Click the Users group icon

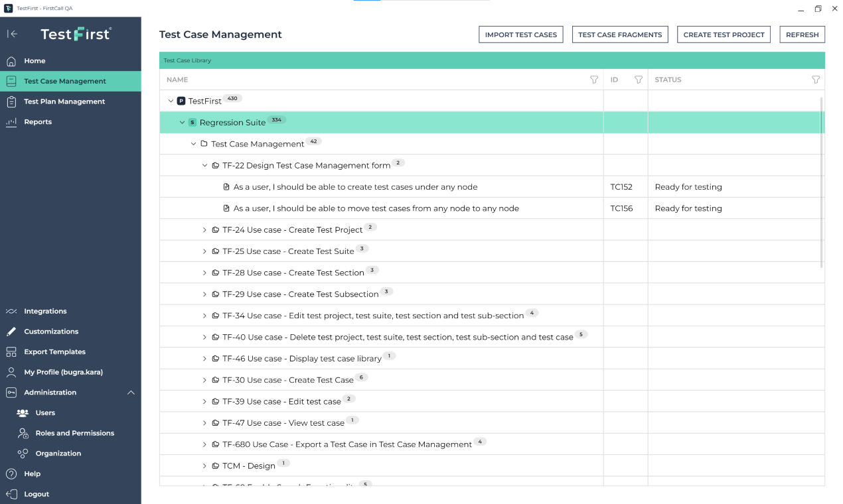point(23,412)
